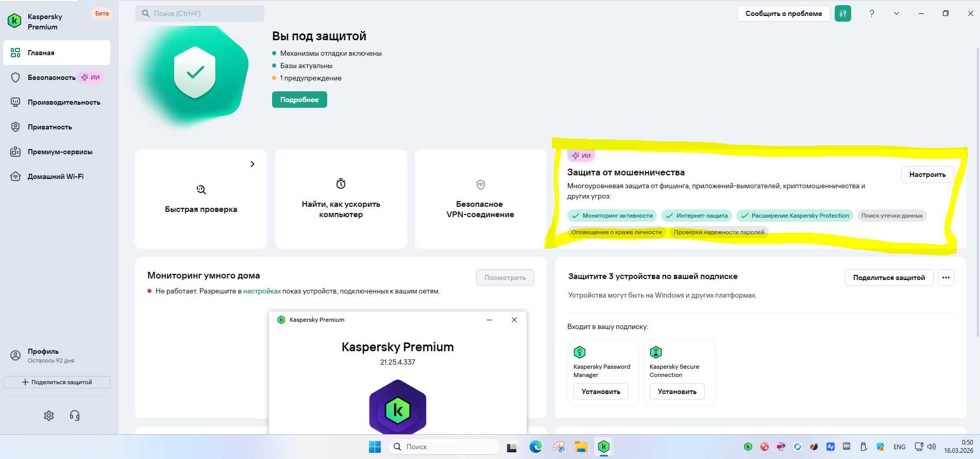Click the Осталось 92 дня subscription text
980x459 pixels.
pos(51,360)
